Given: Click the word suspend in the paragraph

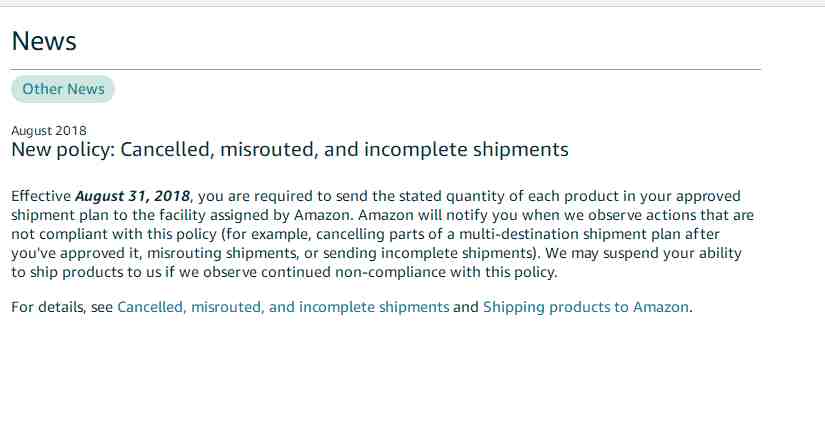Looking at the screenshot, I should click(x=631, y=253).
